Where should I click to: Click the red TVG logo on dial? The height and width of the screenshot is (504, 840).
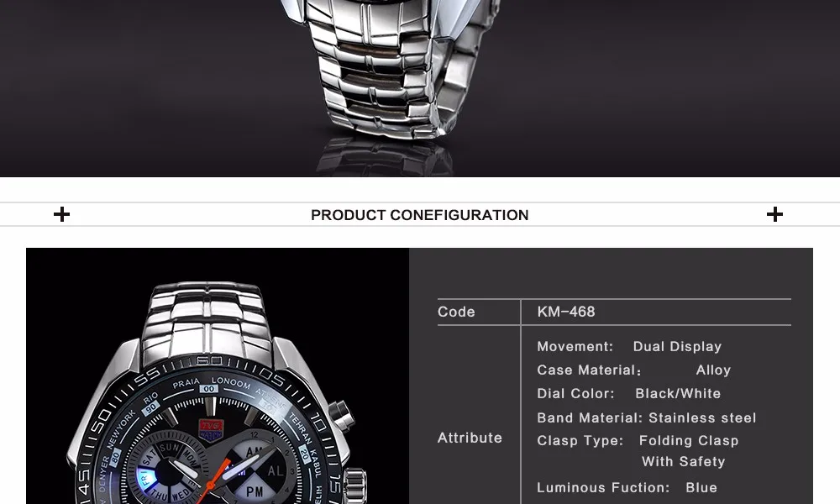click(210, 429)
